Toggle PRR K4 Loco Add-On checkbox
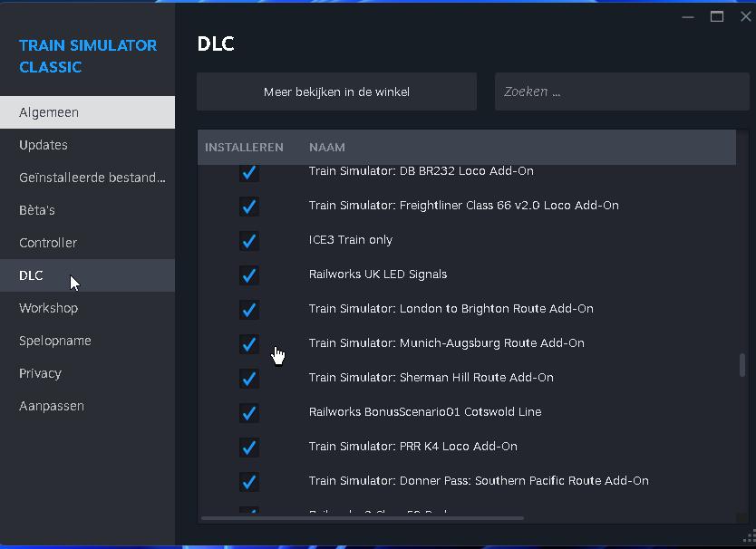This screenshot has height=549, width=756. (249, 448)
